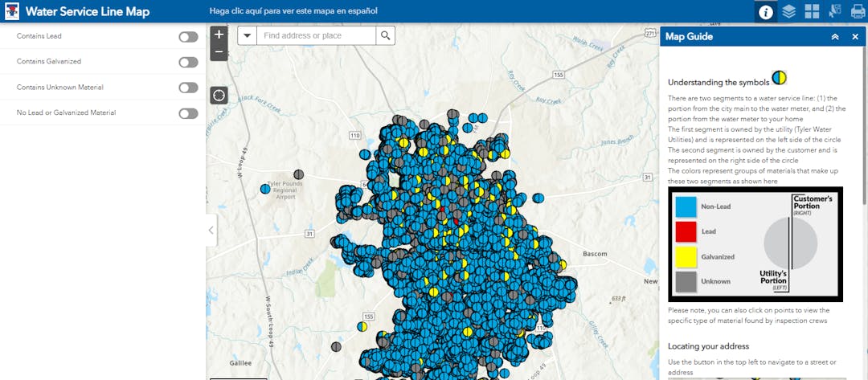Close the Map Guide panel
Viewport: 868px width, 380px height.
tap(855, 37)
